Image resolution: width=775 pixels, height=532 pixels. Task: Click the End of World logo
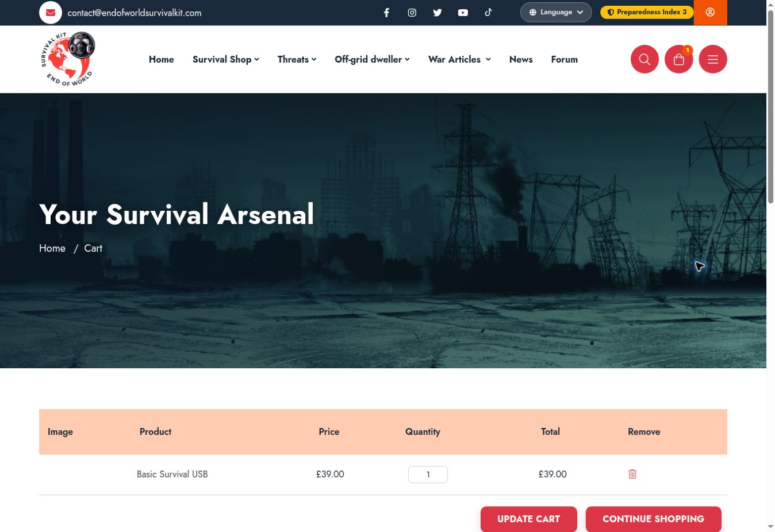pyautogui.click(x=68, y=59)
